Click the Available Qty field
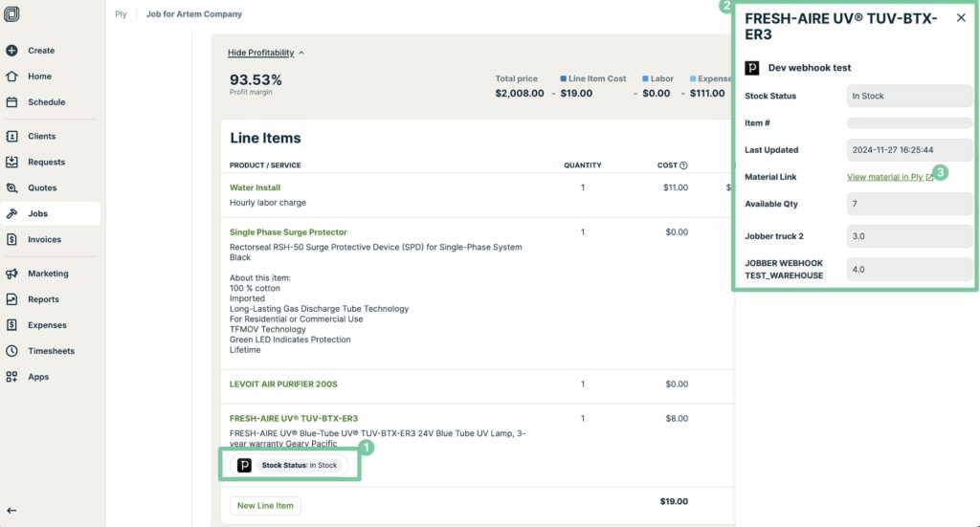This screenshot has height=527, width=980. pyautogui.click(x=909, y=204)
